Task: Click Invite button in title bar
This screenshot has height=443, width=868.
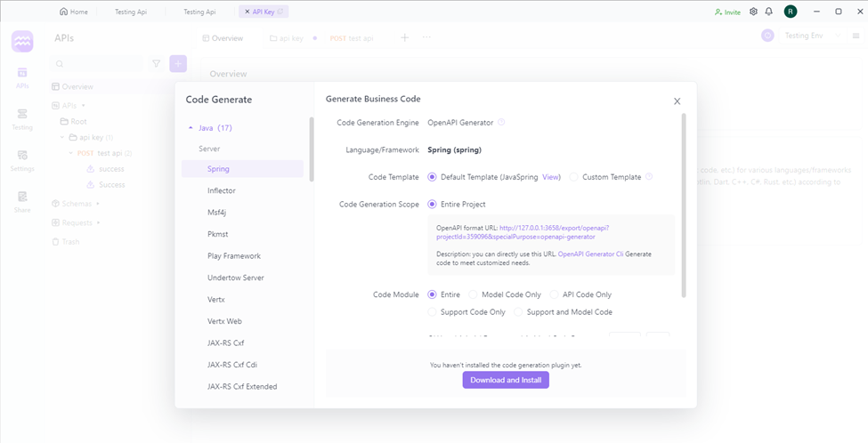Action: point(727,12)
